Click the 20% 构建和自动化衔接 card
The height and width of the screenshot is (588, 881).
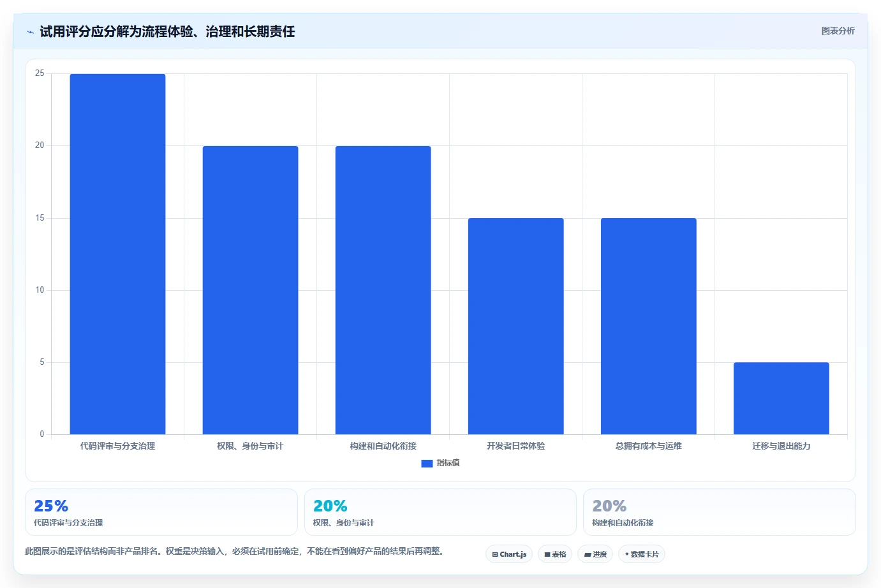[x=720, y=512]
